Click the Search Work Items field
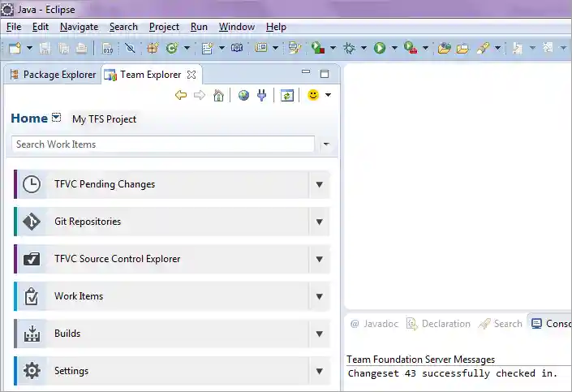 pyautogui.click(x=163, y=144)
